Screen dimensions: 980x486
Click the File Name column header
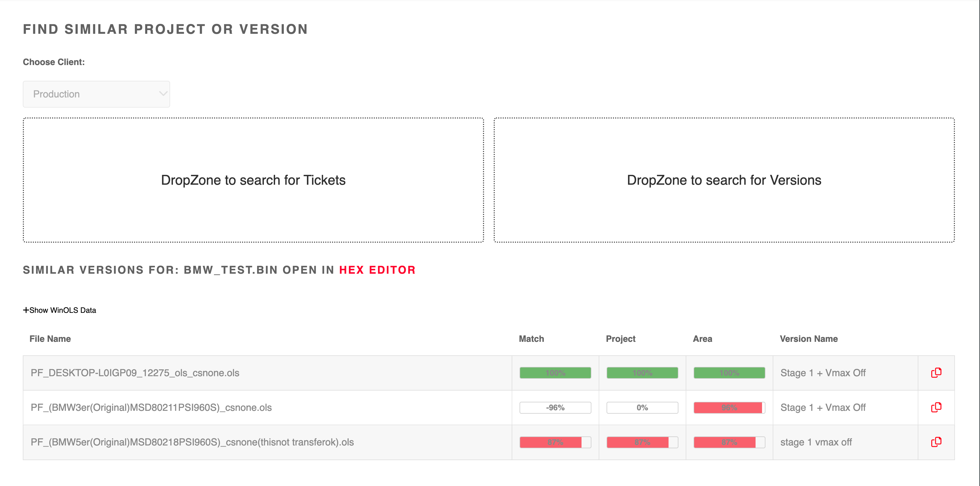(x=50, y=338)
